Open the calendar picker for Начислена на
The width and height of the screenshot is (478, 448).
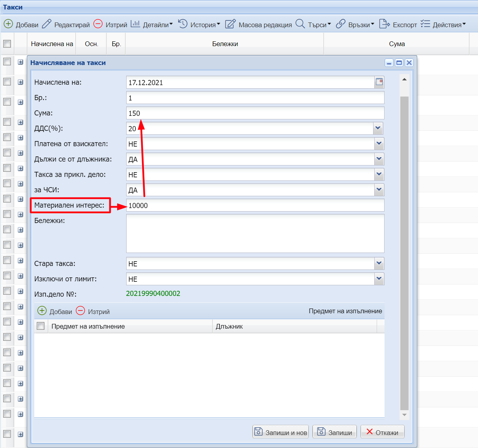379,82
